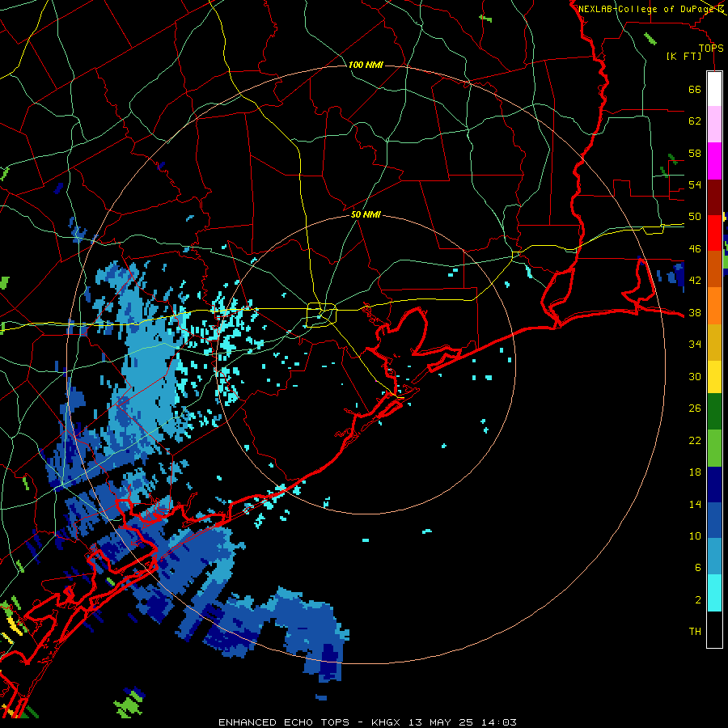Click the 34 value on the scale
This screenshot has height=728, width=728.
tap(695, 344)
